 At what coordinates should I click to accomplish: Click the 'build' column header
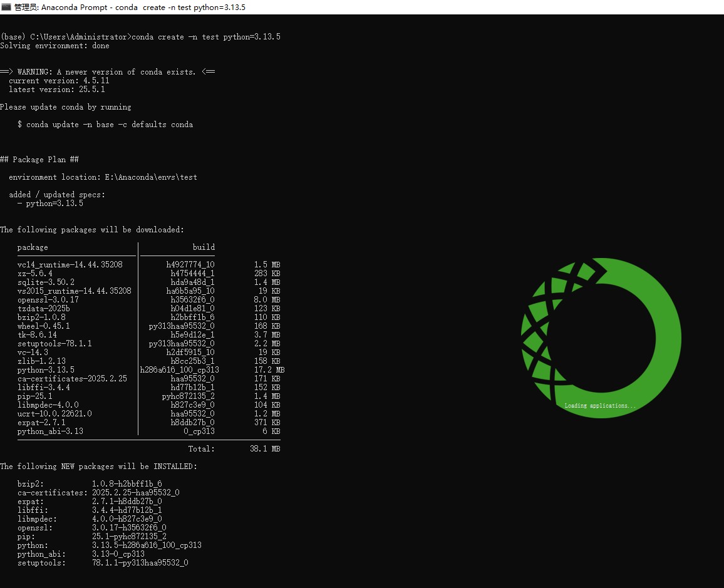pos(204,247)
